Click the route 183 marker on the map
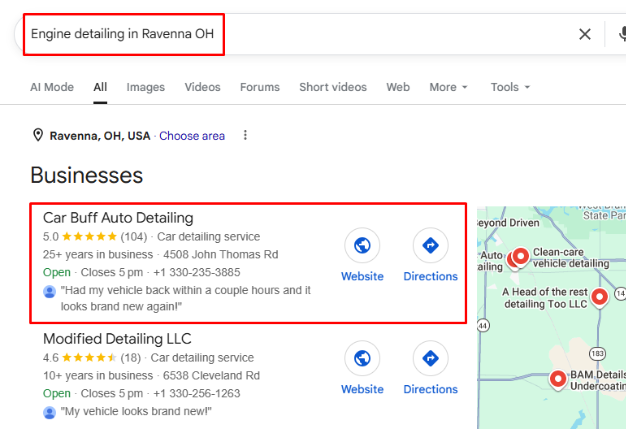626x429 pixels. (597, 354)
